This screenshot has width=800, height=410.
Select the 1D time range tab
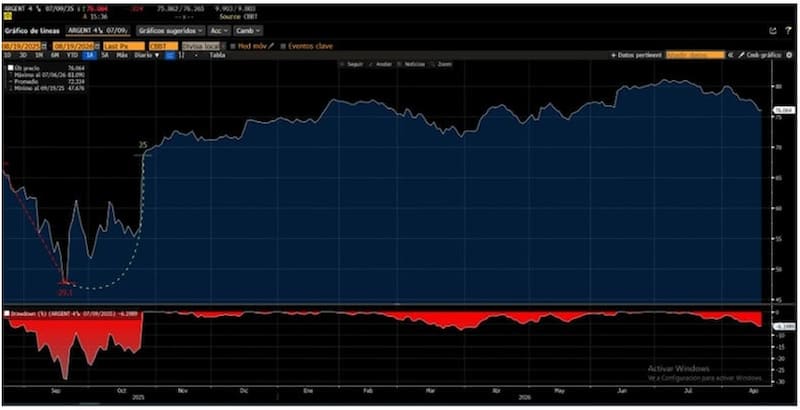click(8, 55)
